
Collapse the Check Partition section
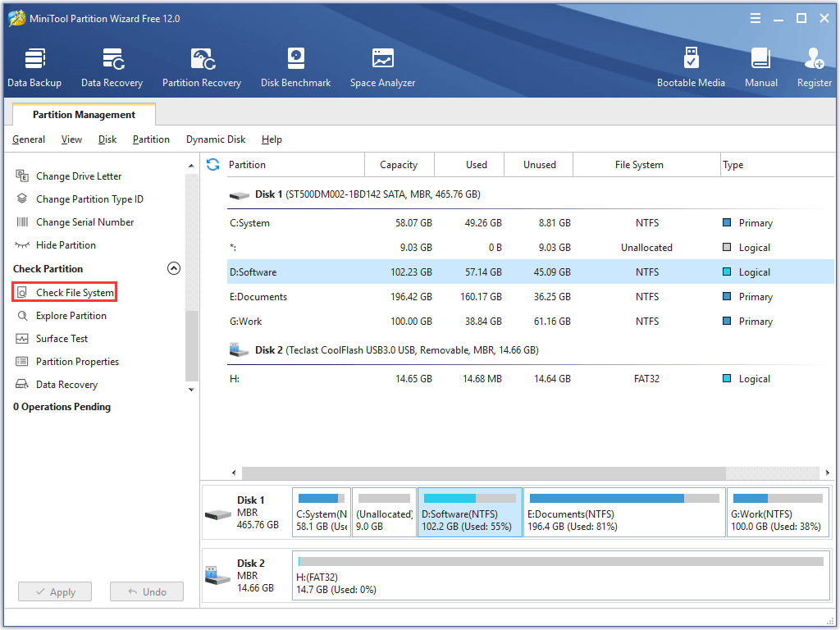pyautogui.click(x=174, y=268)
